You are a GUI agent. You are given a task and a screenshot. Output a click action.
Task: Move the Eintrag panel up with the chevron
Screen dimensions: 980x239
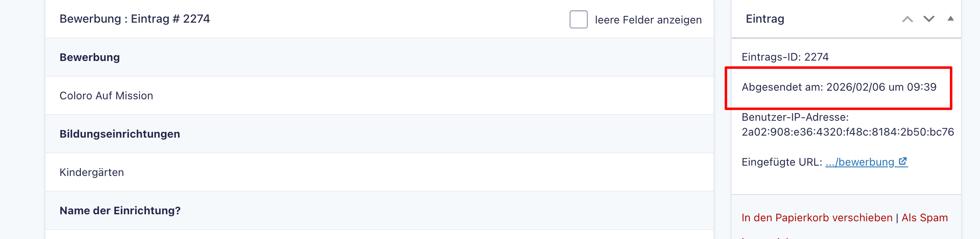(x=907, y=19)
